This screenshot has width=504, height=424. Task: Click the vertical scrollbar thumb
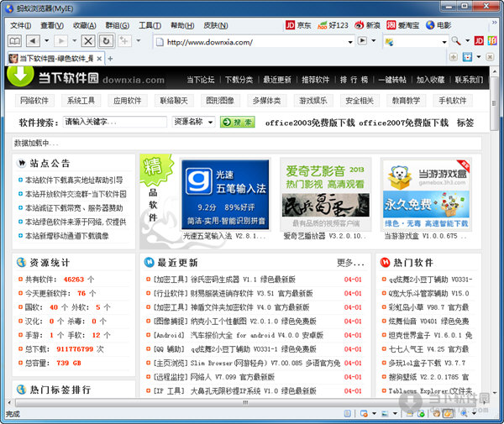494,103
